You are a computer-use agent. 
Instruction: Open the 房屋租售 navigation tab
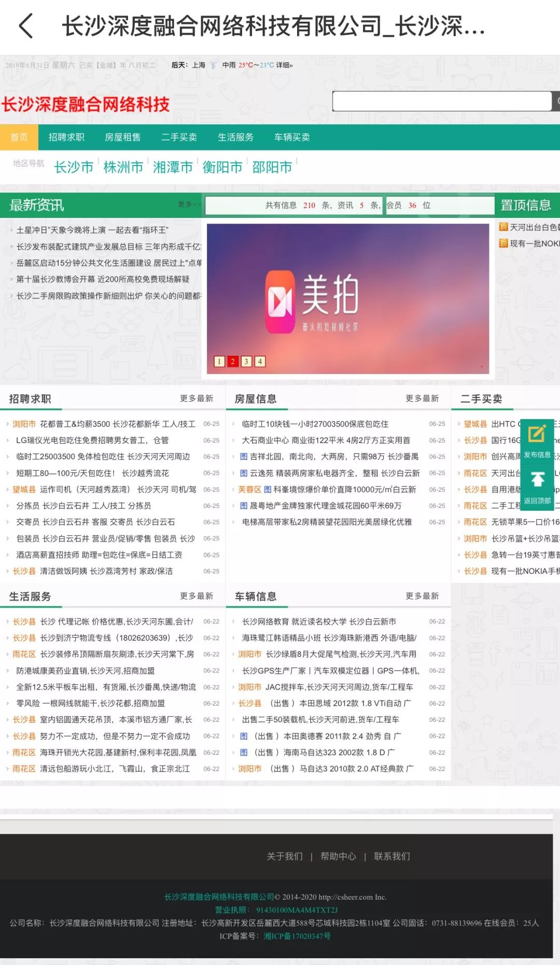122,137
